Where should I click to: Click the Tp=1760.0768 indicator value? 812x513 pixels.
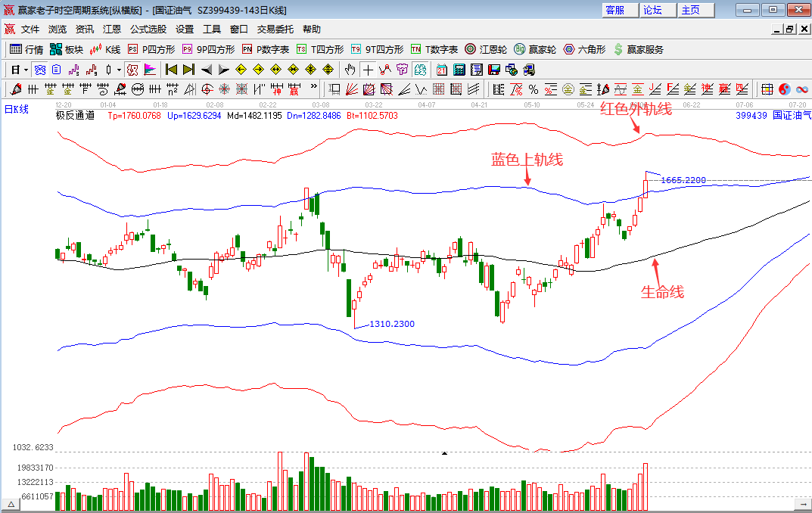134,116
